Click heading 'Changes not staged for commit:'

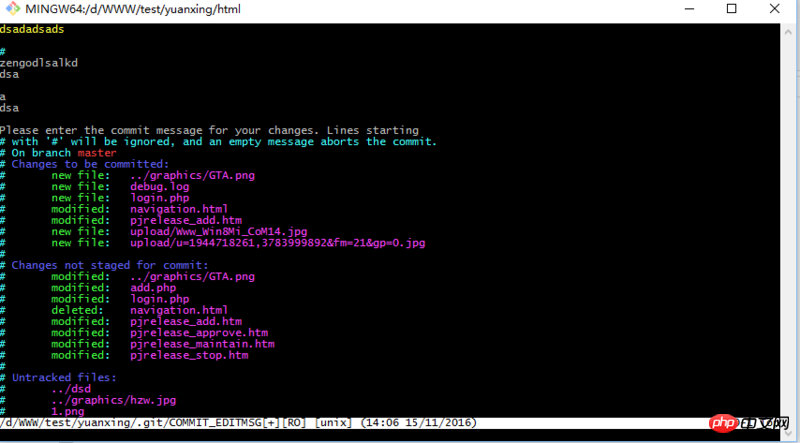tap(110, 265)
